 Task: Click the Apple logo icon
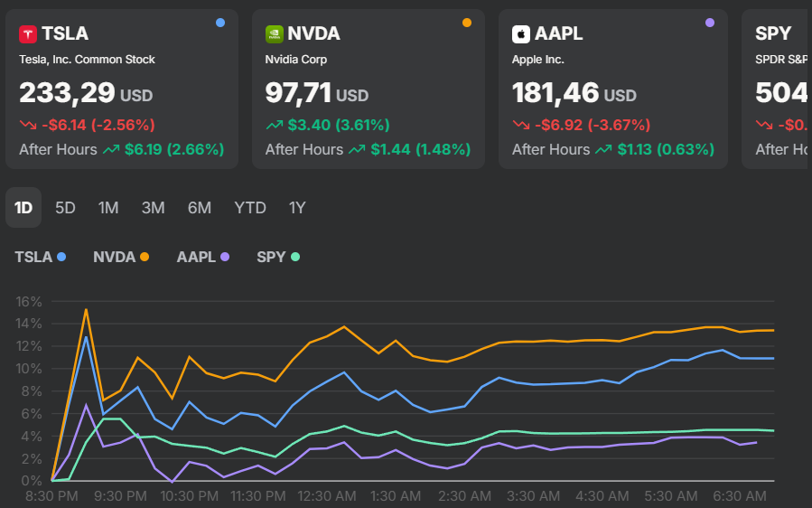click(x=521, y=34)
